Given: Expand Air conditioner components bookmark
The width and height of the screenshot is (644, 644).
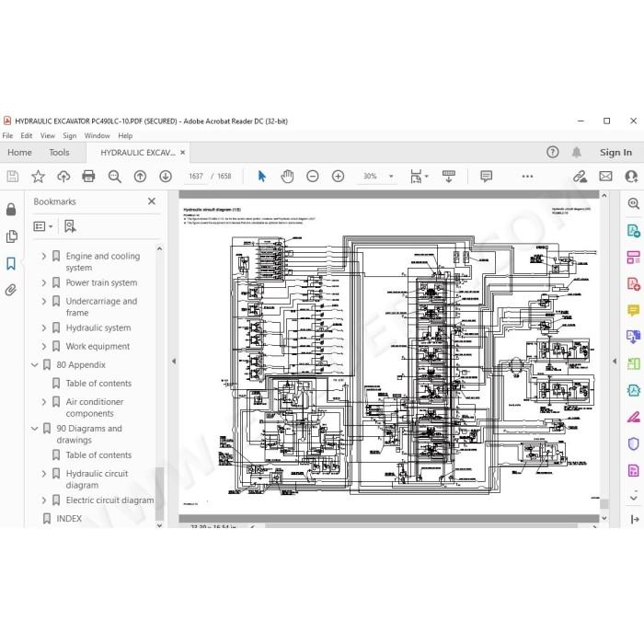Looking at the screenshot, I should [x=43, y=402].
